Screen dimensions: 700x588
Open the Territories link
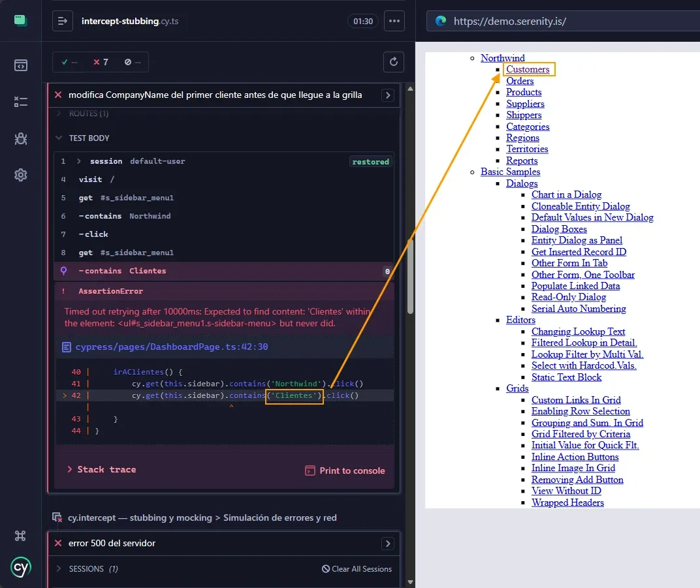(527, 149)
